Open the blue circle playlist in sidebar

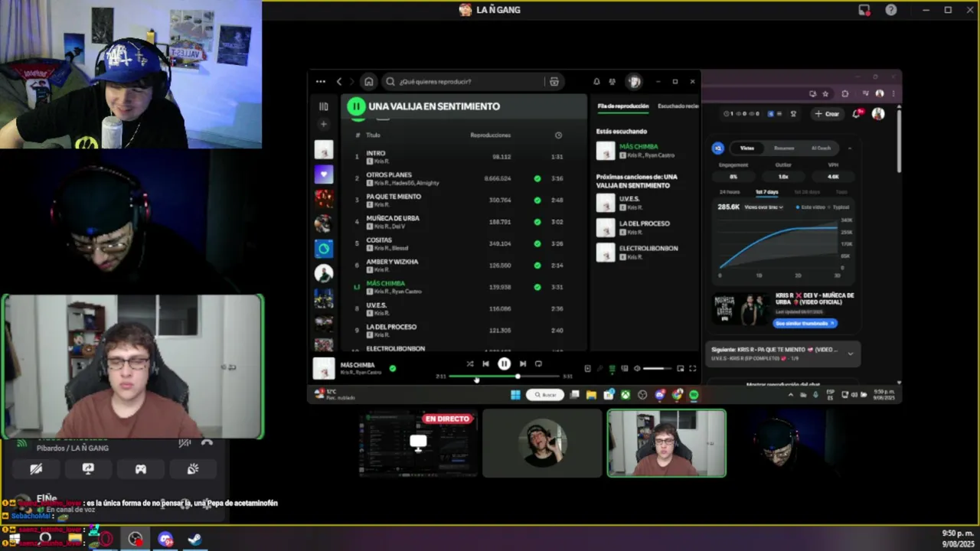tap(323, 248)
